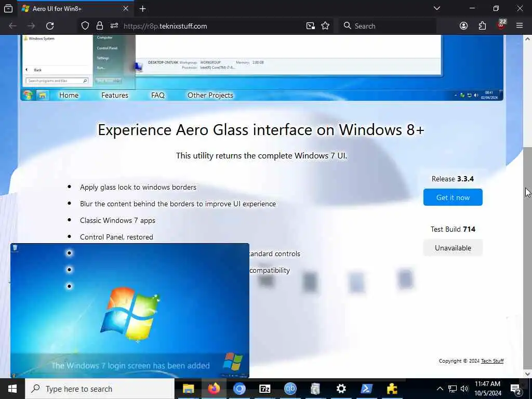532x399 pixels.
Task: Click the heading 'Experience Aero Glass interface on Windows 8+'
Action: click(x=261, y=130)
